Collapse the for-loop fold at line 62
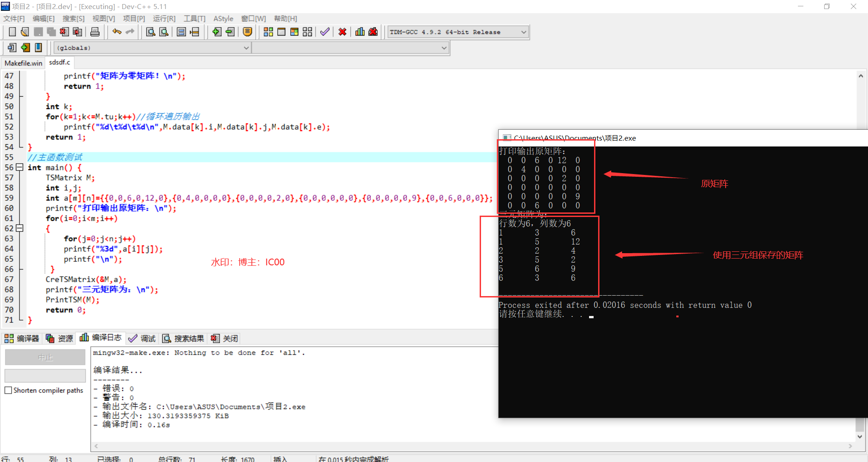This screenshot has height=462, width=868. click(19, 228)
